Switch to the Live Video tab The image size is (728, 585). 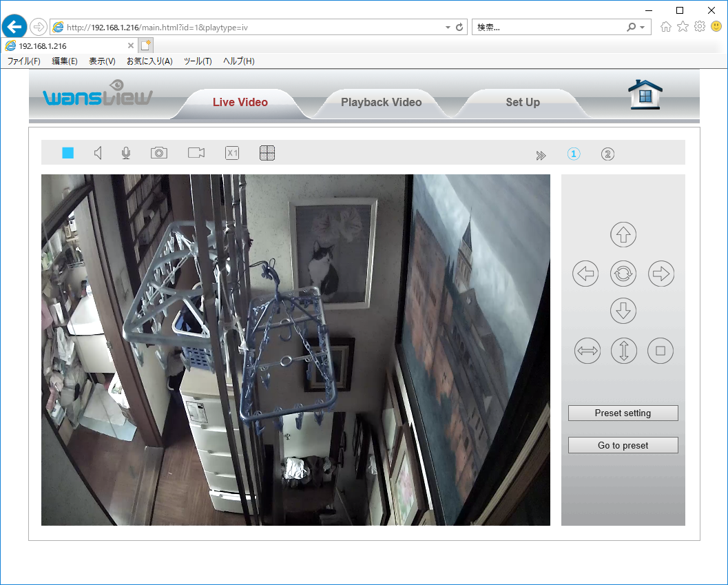tap(240, 103)
